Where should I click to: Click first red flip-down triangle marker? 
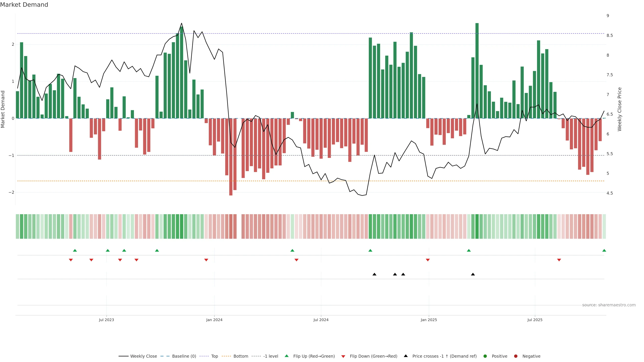[x=71, y=260]
